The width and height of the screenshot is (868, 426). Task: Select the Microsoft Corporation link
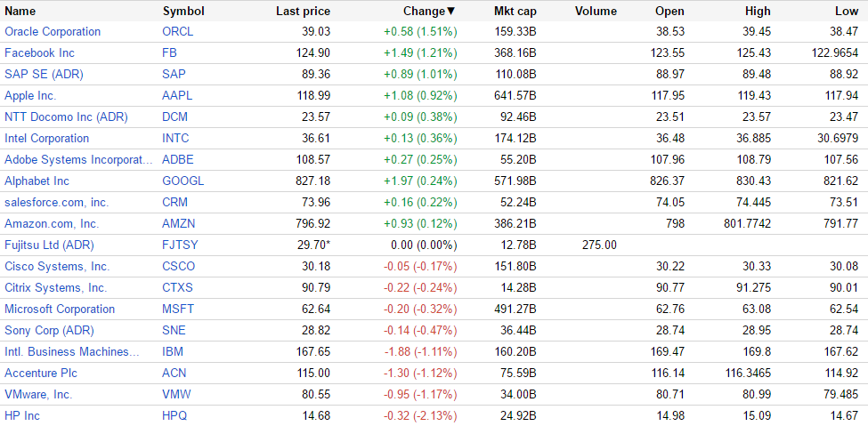click(60, 309)
